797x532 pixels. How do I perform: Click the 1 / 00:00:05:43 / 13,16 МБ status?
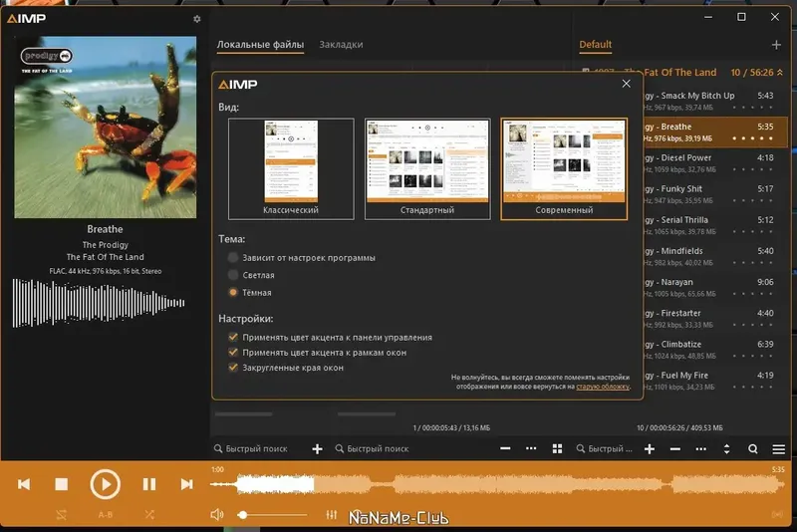pos(451,427)
